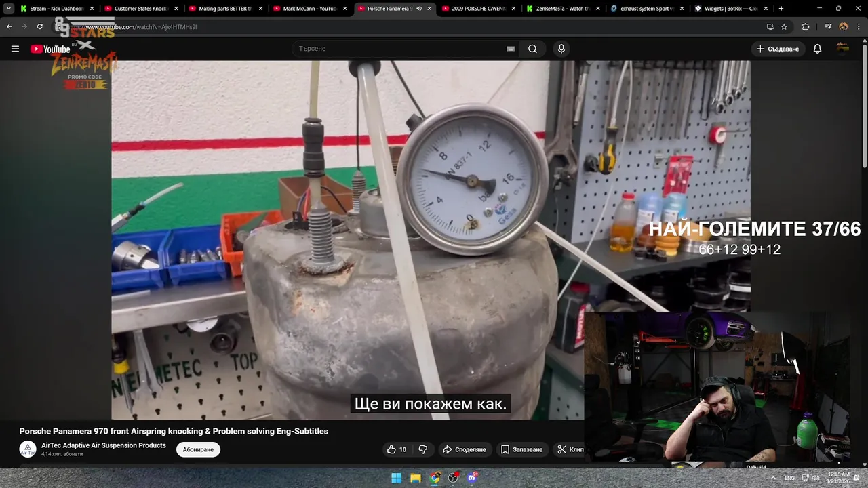Viewport: 868px width, 488px height.
Task: Open the tab search dropdown arrow
Action: click(9, 9)
